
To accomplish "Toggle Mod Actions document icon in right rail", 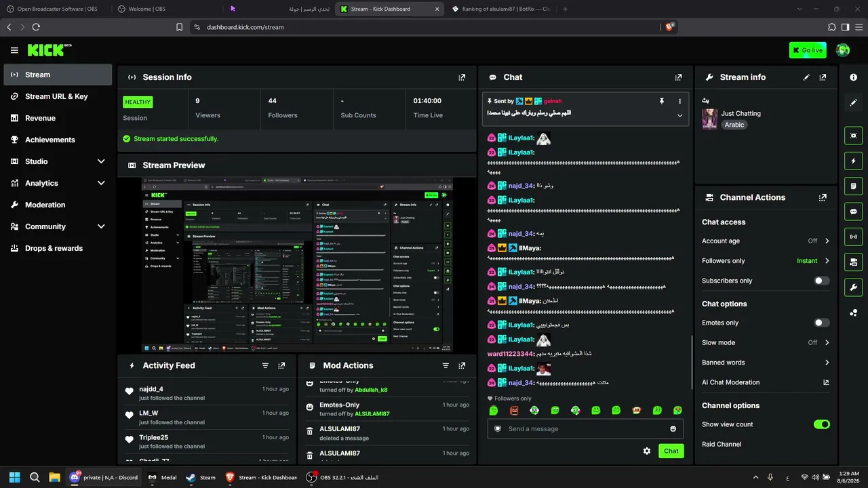I will click(x=853, y=186).
